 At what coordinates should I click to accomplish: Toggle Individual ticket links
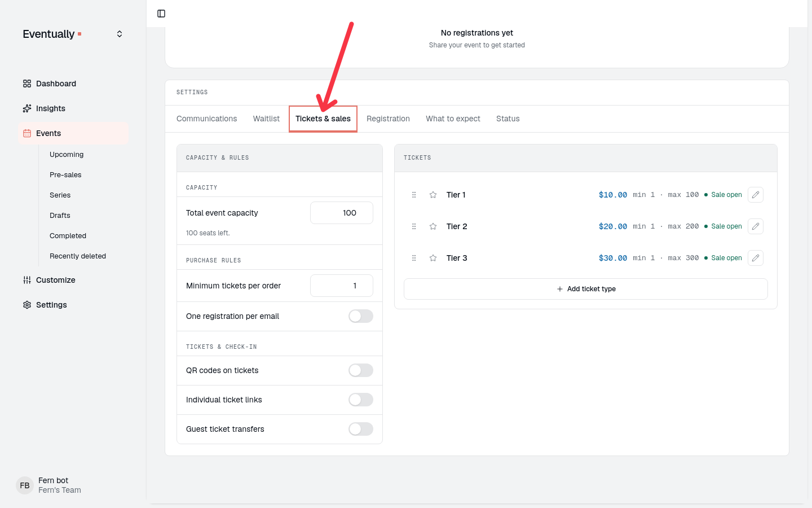361,400
